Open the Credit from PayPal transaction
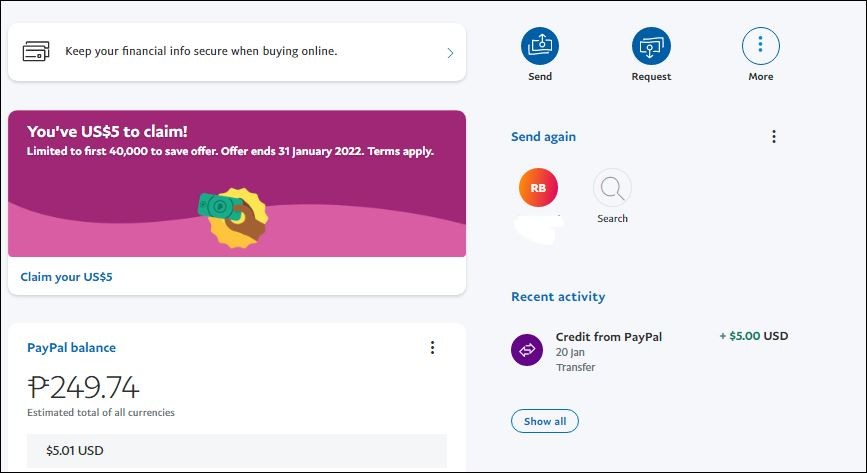The width and height of the screenshot is (867, 473). click(x=650, y=351)
